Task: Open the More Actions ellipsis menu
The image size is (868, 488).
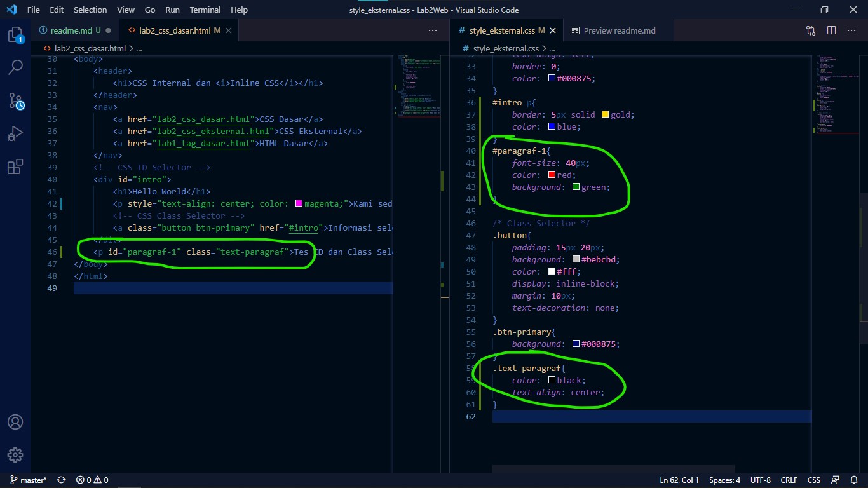Action: click(x=852, y=30)
